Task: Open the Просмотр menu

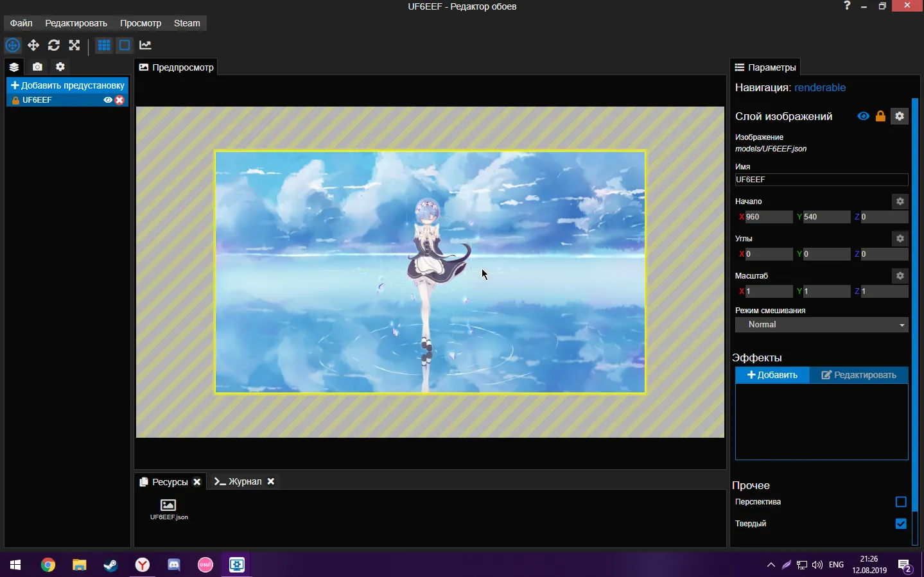Action: click(141, 23)
